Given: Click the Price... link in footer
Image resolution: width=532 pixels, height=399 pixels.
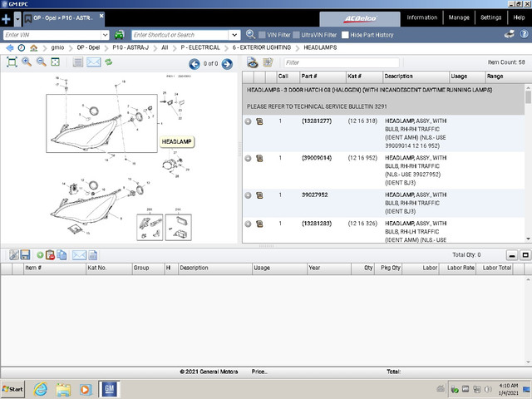Looking at the screenshot, I should 259,372.
